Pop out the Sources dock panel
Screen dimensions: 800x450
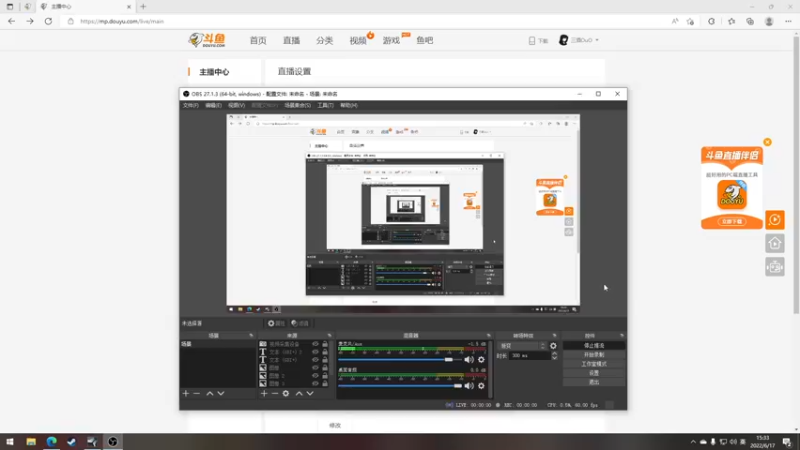click(x=329, y=336)
